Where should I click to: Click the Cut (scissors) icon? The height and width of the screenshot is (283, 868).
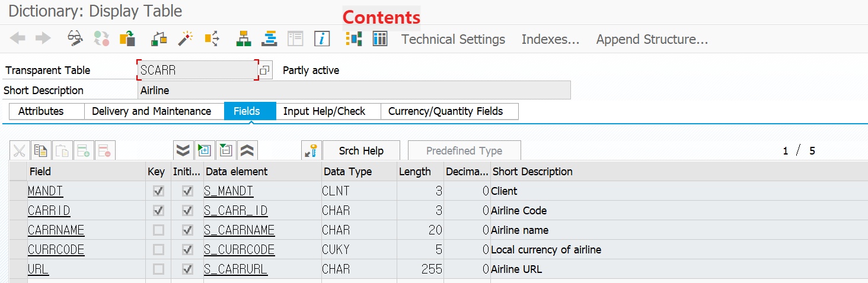tap(20, 151)
